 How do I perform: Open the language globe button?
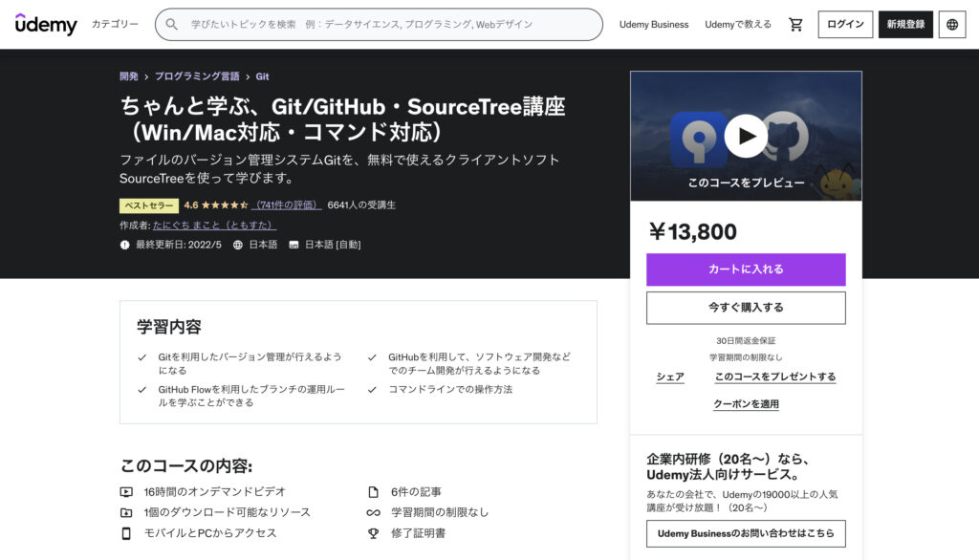[x=952, y=24]
